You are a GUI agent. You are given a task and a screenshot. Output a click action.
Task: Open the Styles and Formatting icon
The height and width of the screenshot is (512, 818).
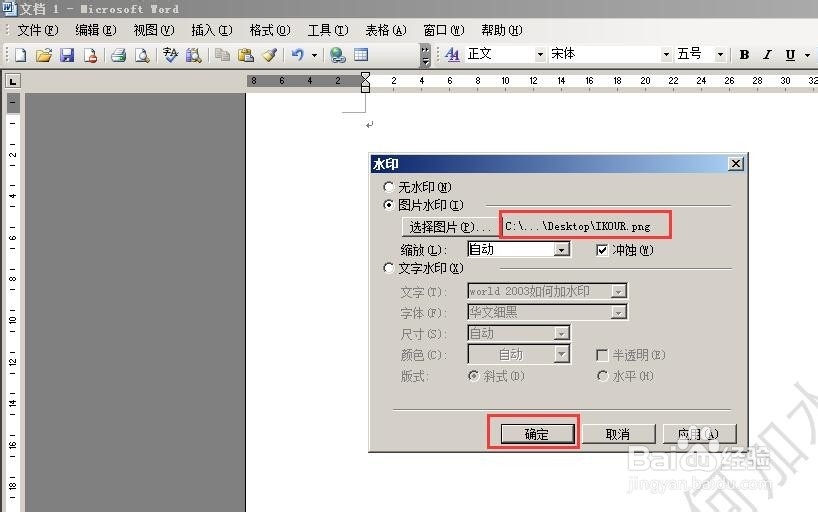pyautogui.click(x=453, y=54)
